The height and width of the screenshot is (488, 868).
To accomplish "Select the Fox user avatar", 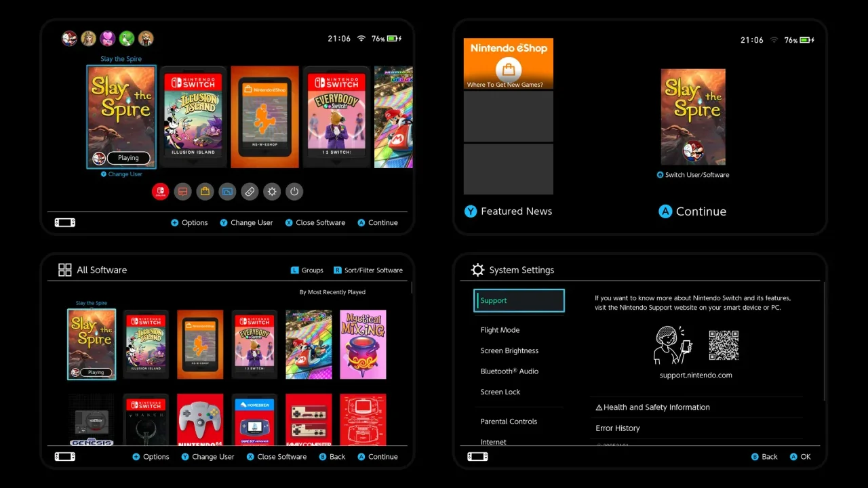I will pyautogui.click(x=146, y=39).
